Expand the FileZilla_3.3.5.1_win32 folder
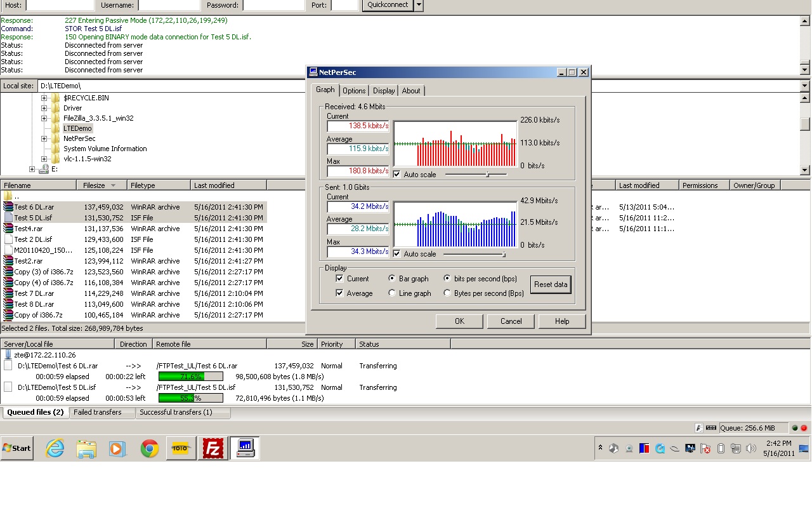Image resolution: width=812 pixels, height=508 pixels. pyautogui.click(x=44, y=118)
